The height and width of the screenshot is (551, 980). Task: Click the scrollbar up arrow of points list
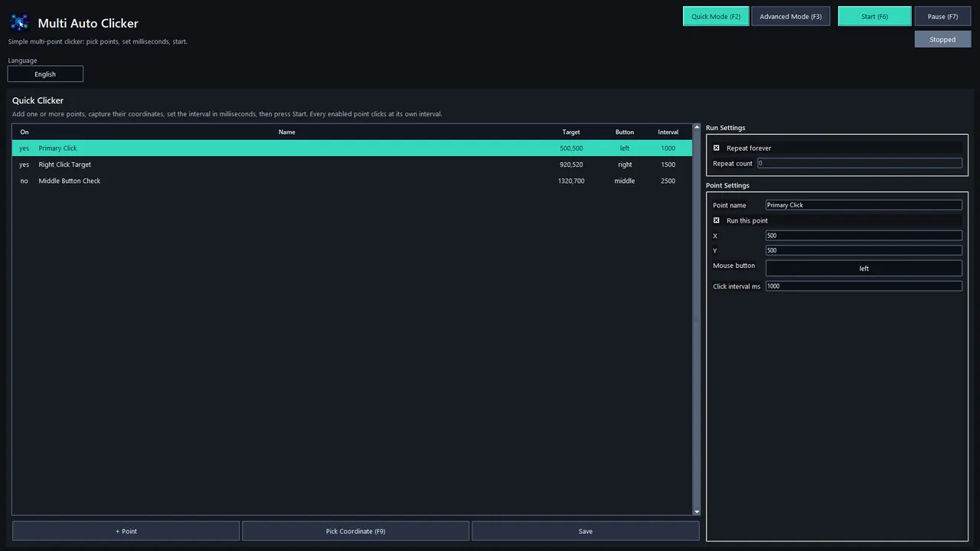pos(697,127)
